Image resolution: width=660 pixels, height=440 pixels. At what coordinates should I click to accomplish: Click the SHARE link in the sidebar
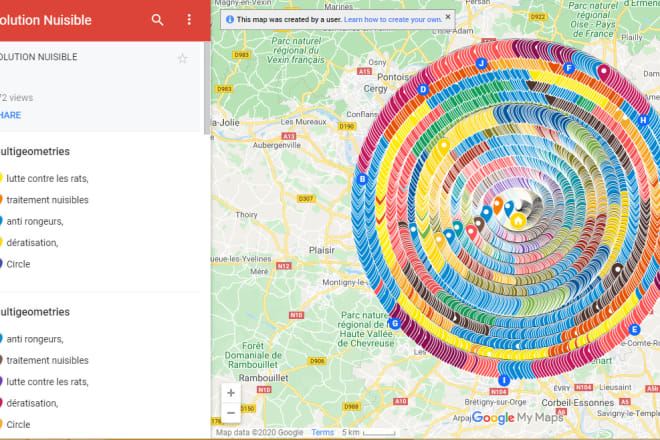(x=10, y=115)
